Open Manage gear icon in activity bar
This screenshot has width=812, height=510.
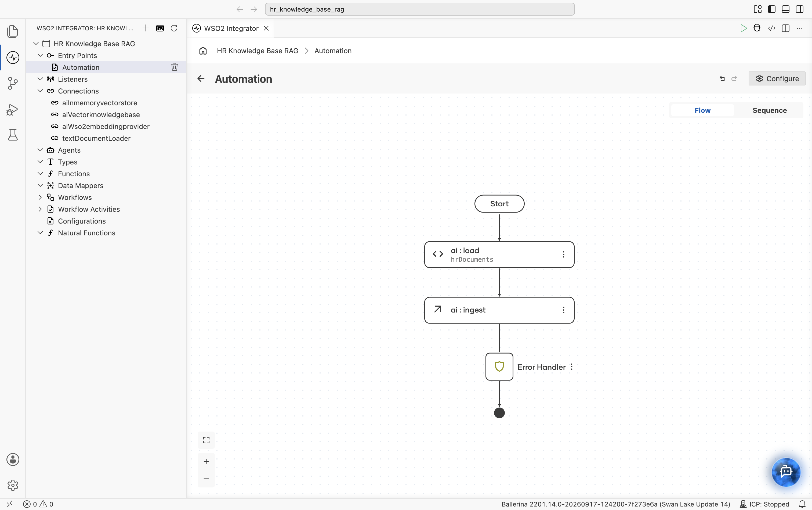13,485
